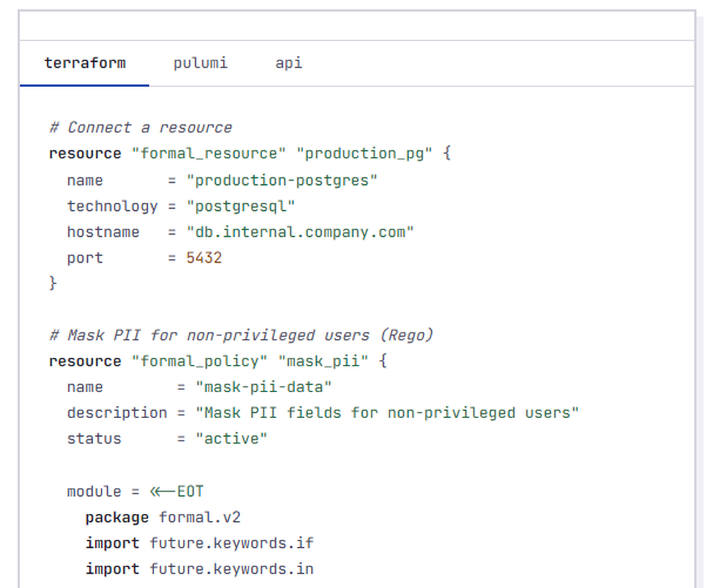Click the "production_pg" resource name

tap(364, 153)
